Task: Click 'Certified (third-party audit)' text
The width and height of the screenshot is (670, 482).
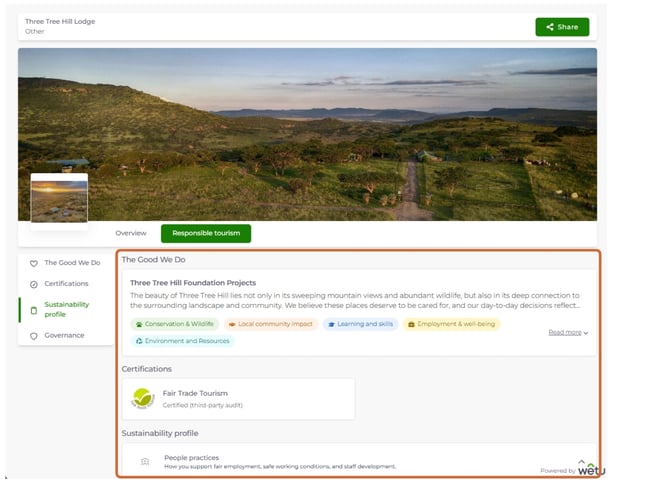Action: [x=203, y=405]
